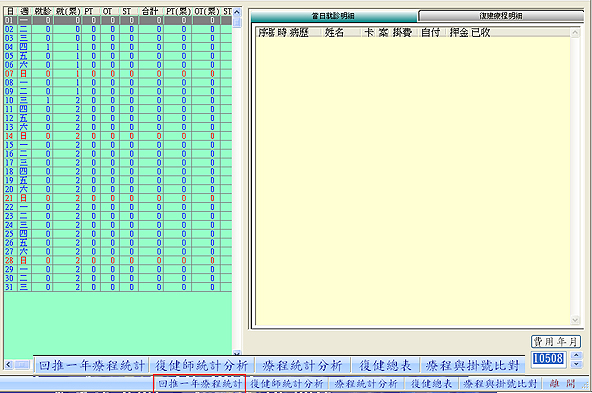Select the 當日就診明細 tab
This screenshot has width=592, height=393.
[x=334, y=16]
